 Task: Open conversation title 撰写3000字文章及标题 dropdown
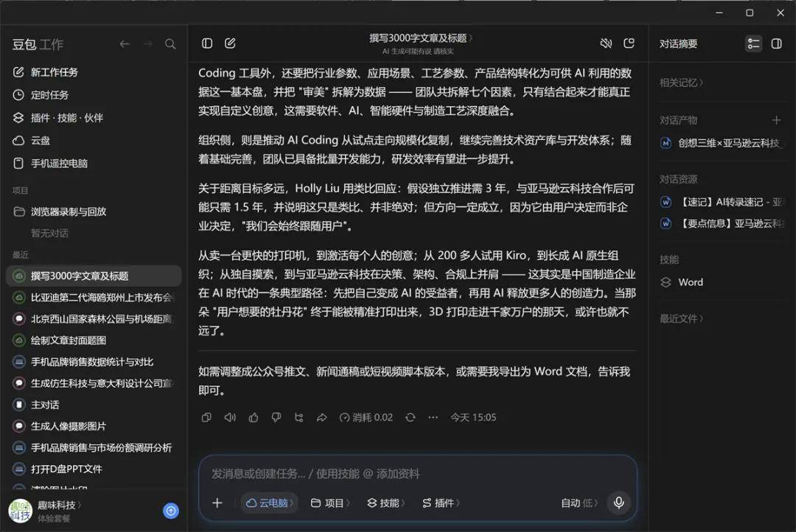[420, 38]
